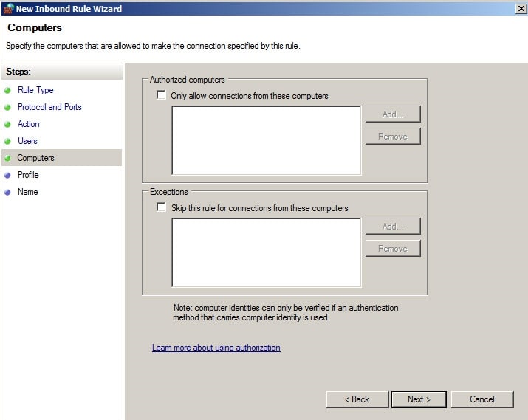The width and height of the screenshot is (528, 420).
Task: Proceed with the Next button
Action: click(x=418, y=399)
